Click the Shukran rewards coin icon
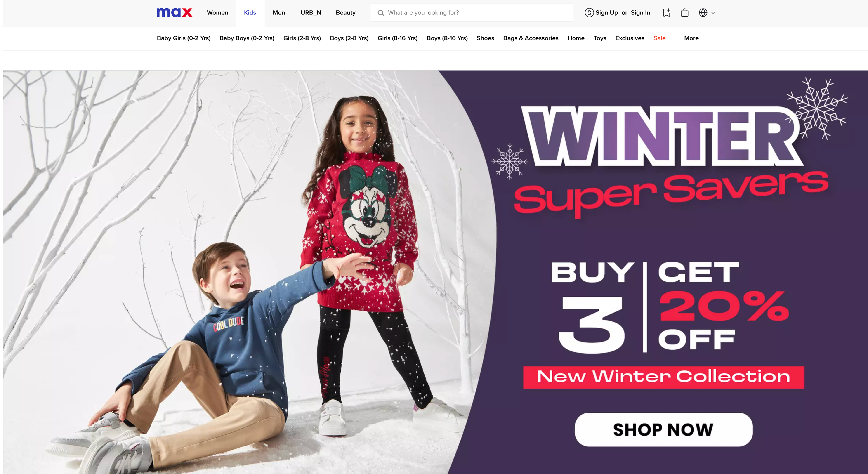Viewport: 868px width, 474px height. click(589, 13)
